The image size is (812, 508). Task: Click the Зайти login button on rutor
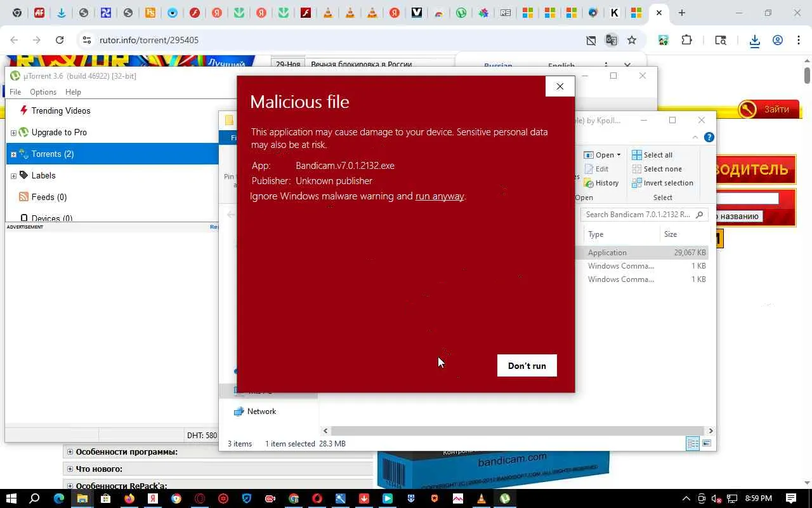point(768,109)
